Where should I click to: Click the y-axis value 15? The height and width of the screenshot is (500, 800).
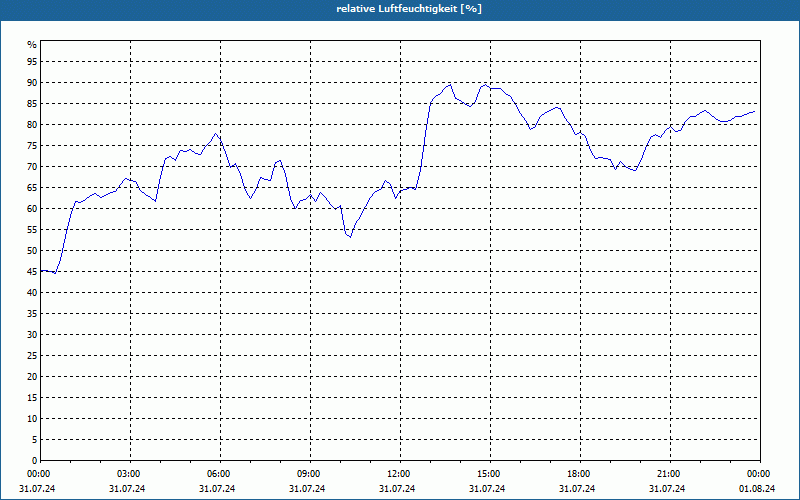pos(32,398)
